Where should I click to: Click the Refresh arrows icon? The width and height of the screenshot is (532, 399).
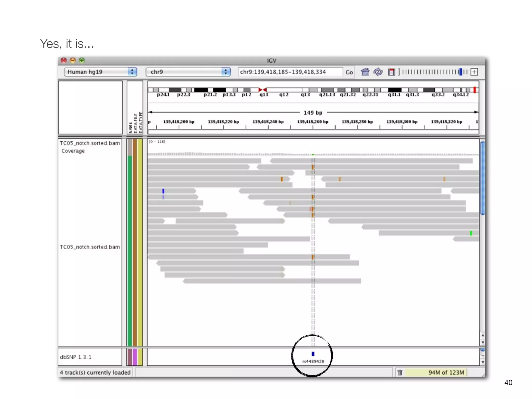point(378,72)
